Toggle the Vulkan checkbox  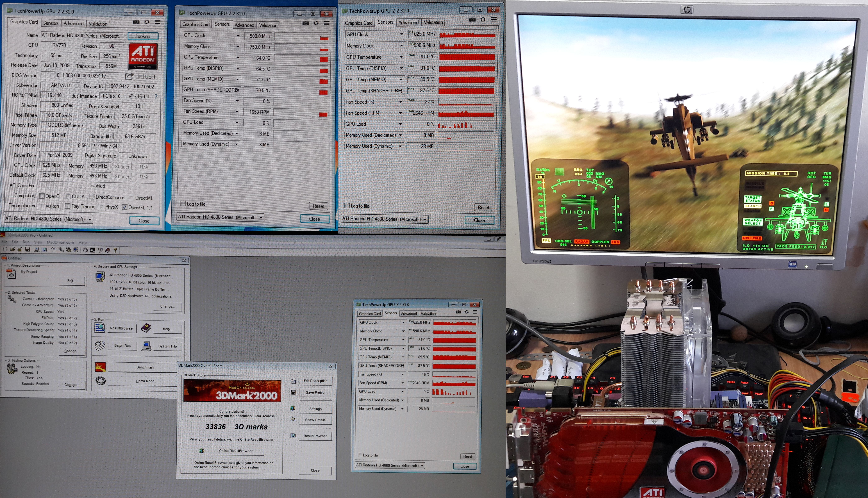[x=42, y=206]
